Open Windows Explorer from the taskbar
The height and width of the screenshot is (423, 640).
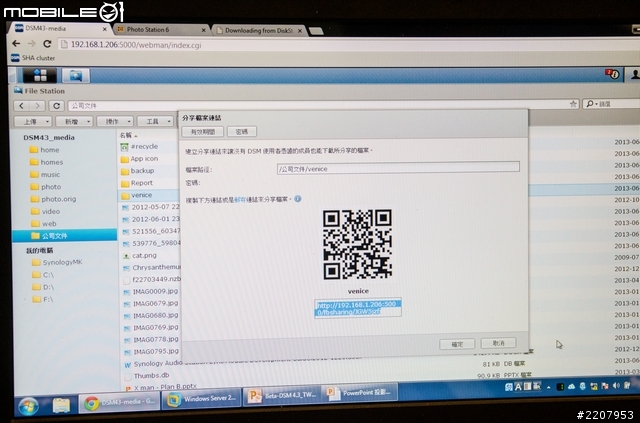click(x=61, y=405)
